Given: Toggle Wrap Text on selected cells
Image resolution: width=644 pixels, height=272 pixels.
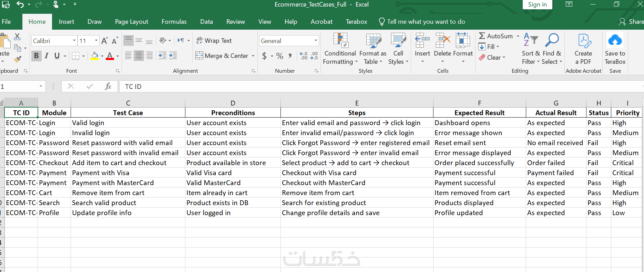Looking at the screenshot, I should (x=214, y=41).
